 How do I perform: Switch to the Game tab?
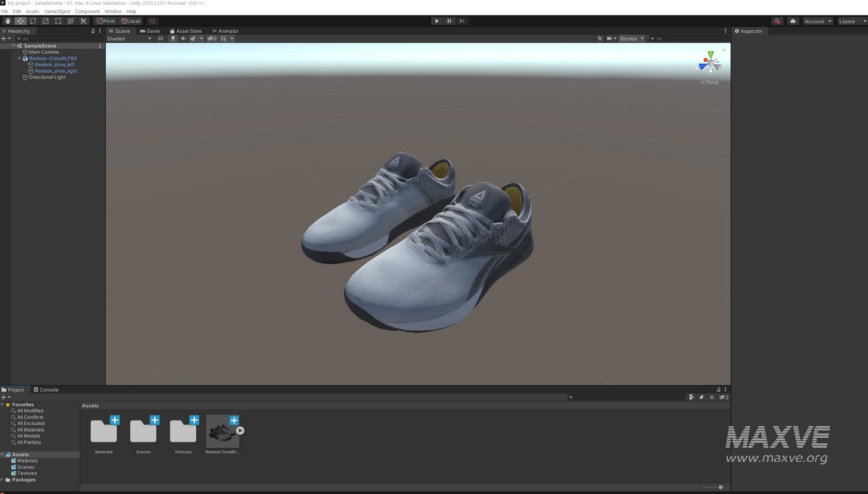click(149, 31)
